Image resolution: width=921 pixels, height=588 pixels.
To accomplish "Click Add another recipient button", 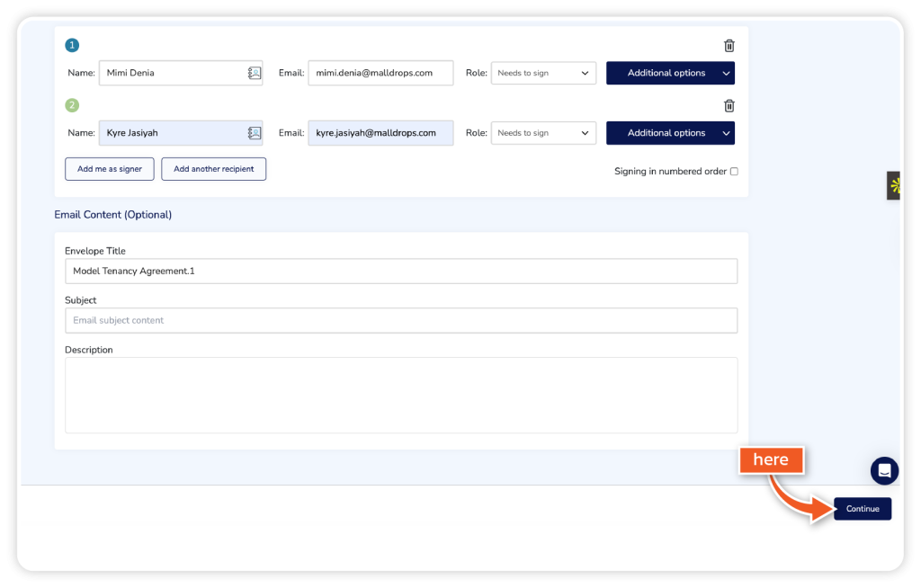I will 213,169.
